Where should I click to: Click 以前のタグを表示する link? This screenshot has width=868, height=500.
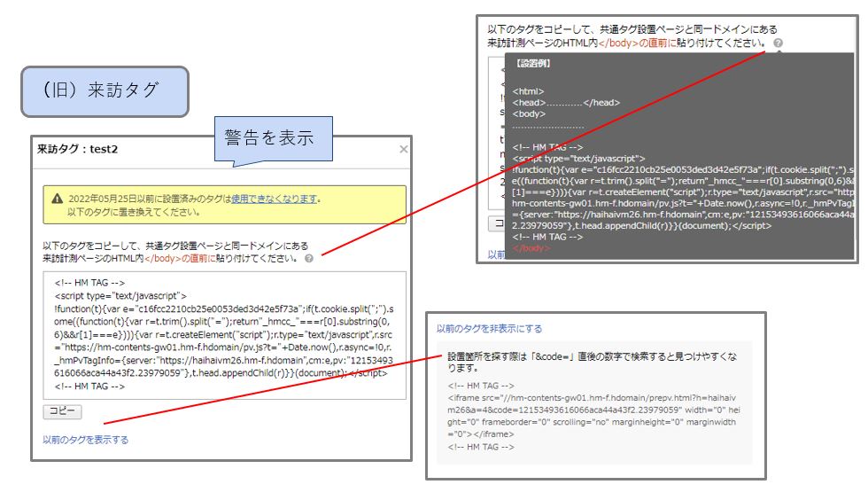tap(86, 440)
